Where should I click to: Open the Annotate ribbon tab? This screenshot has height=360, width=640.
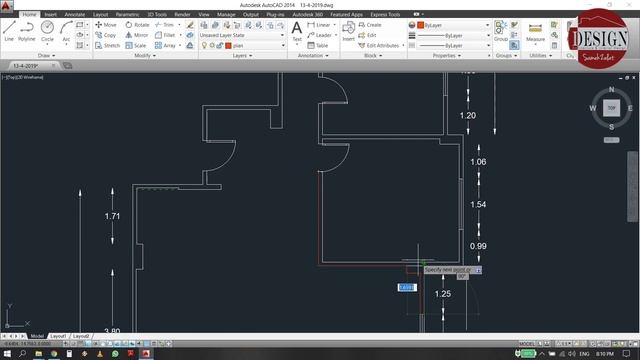(x=75, y=14)
